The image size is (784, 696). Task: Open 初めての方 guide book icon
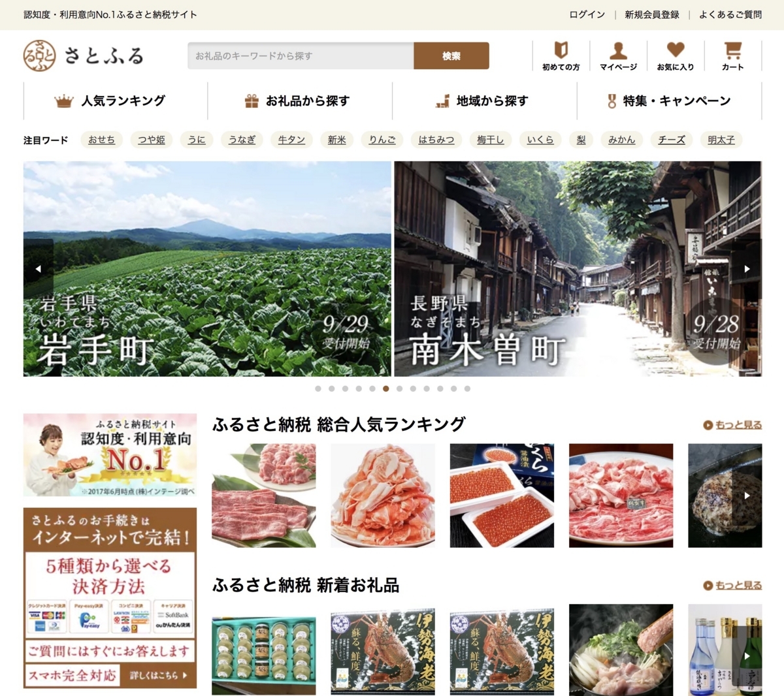pos(561,49)
